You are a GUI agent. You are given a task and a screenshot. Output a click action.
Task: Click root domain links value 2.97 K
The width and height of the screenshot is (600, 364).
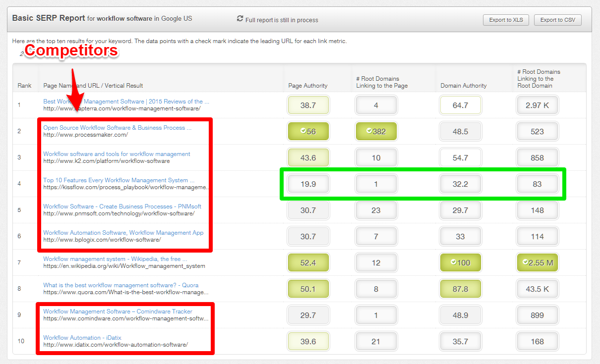click(537, 105)
